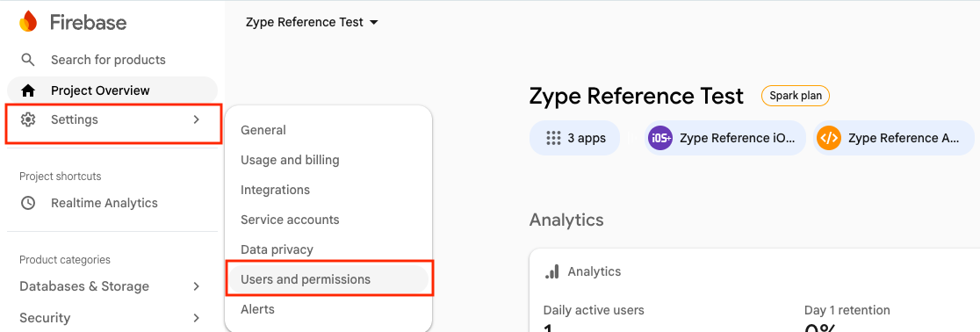The width and height of the screenshot is (980, 332).
Task: Open the Zype Reference Test project dropdown
Action: coord(313,22)
